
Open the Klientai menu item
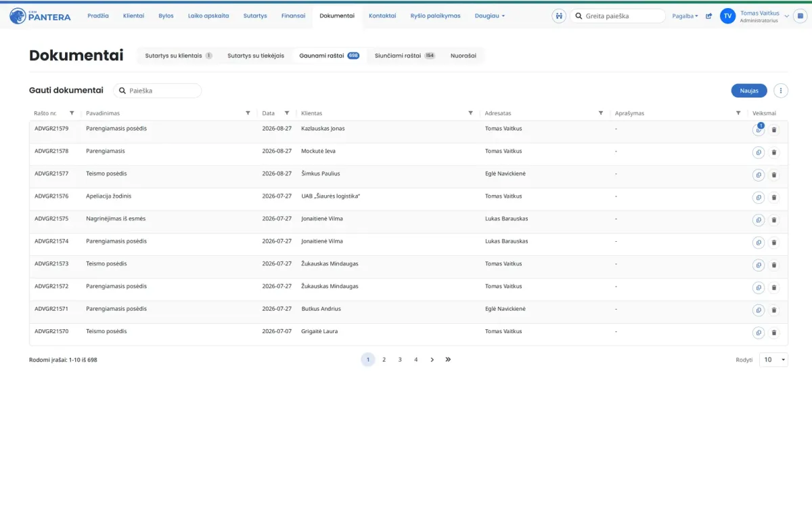(133, 16)
